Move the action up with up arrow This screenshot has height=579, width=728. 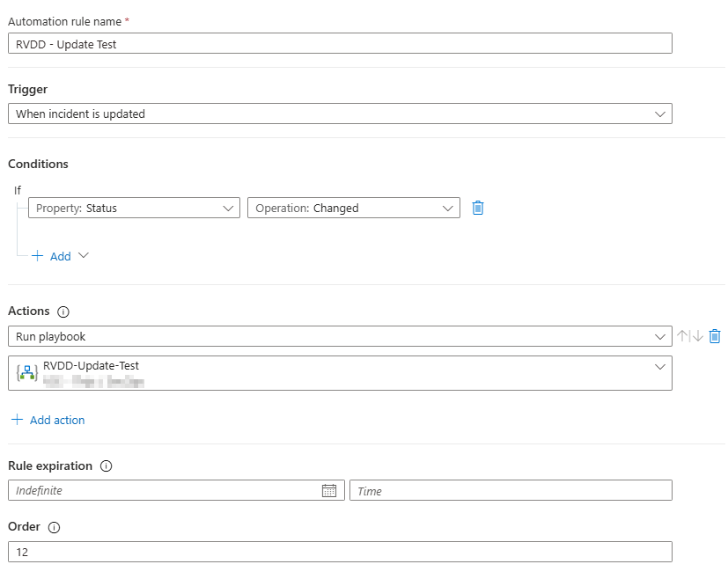[682, 336]
